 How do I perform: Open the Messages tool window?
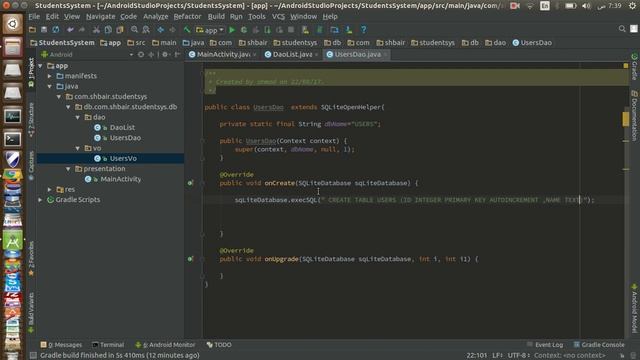(61, 345)
